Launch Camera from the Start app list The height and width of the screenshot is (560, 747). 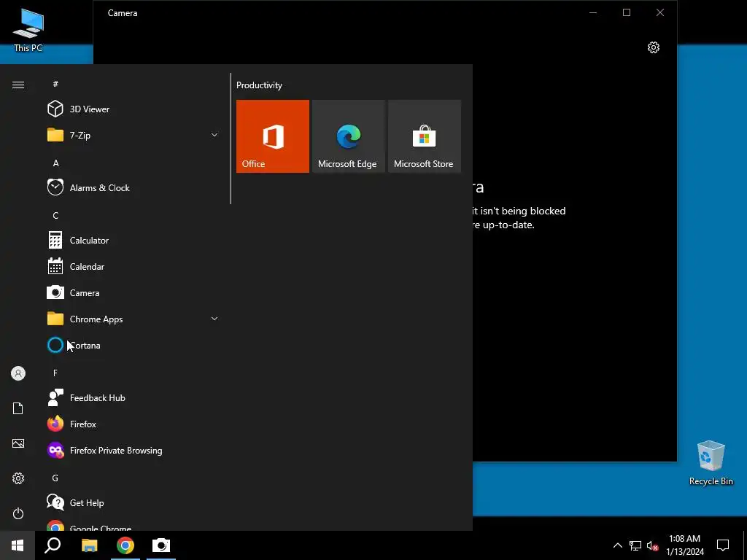(133, 293)
